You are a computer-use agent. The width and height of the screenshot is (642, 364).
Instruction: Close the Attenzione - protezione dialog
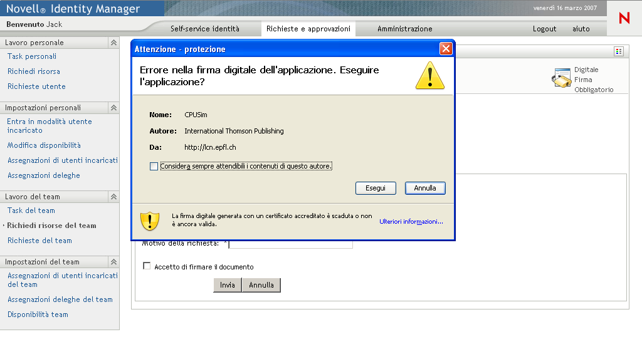446,49
